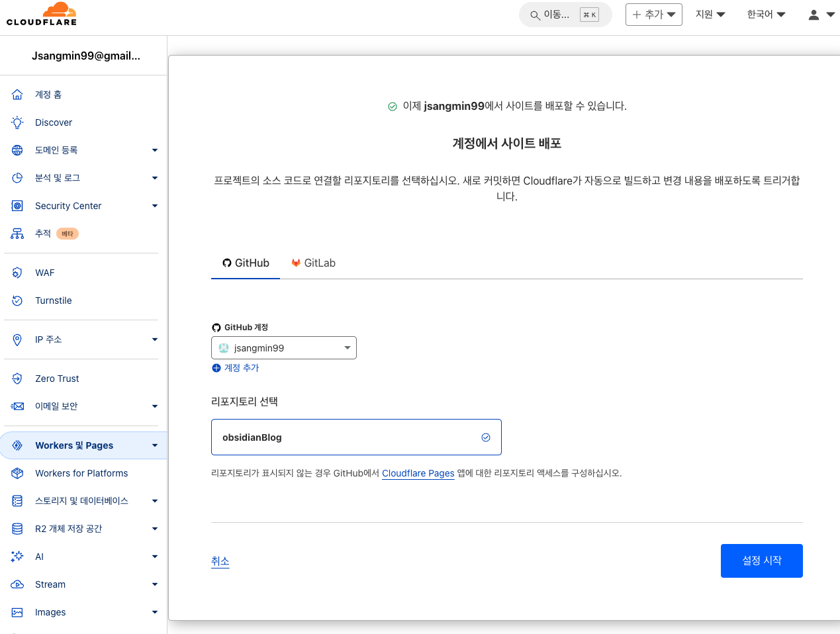Collapse the Workers 및 Pages menu arrow
This screenshot has width=840, height=634.
(155, 445)
